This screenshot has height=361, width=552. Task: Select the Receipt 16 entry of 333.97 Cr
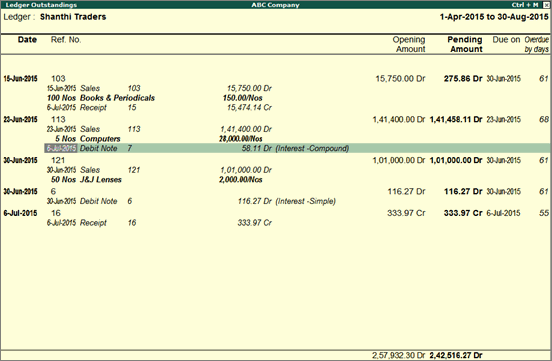pos(159,223)
